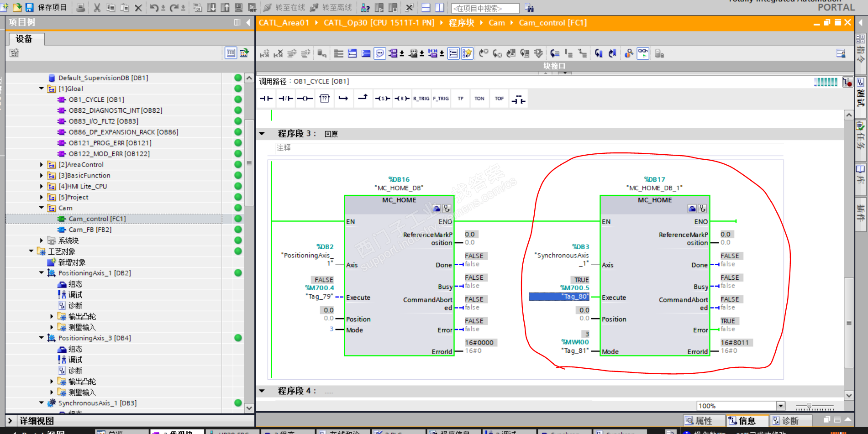Insert TON on-delay timer
The height and width of the screenshot is (434, 868).
[x=479, y=99]
